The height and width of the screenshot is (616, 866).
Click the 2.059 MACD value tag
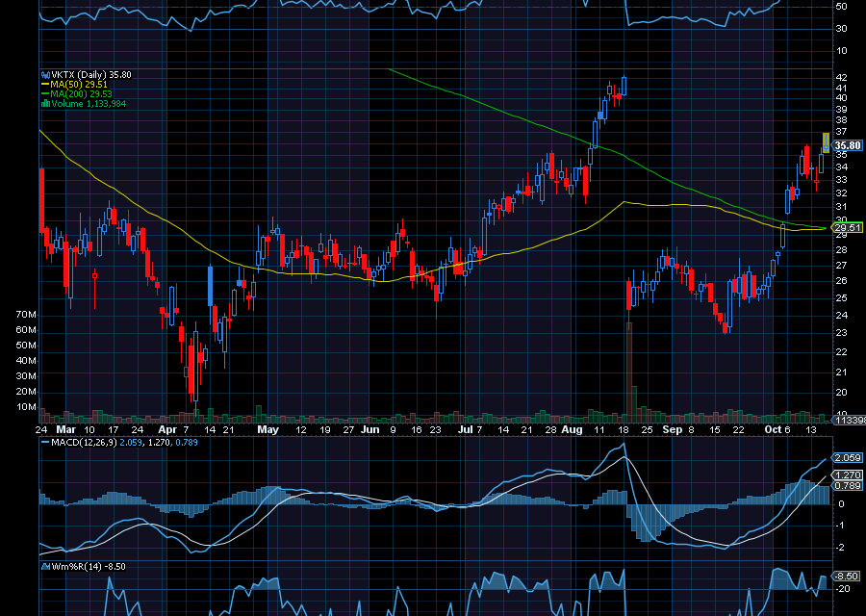(848, 458)
